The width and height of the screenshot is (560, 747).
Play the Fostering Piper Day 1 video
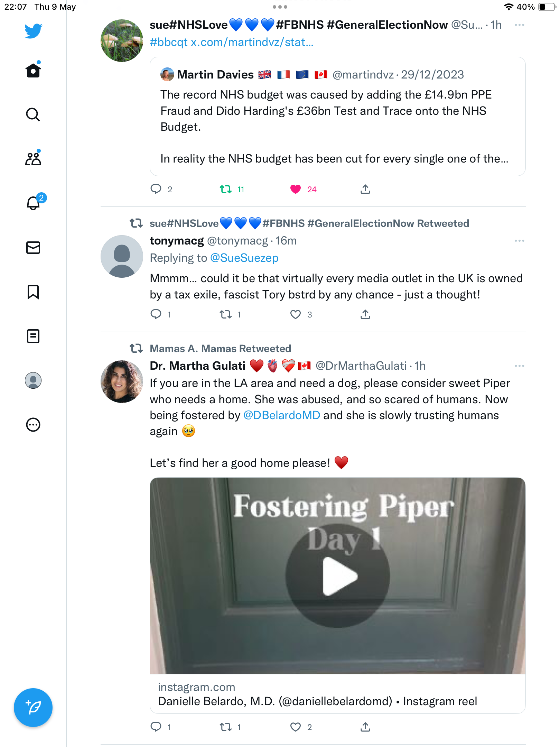(x=338, y=576)
